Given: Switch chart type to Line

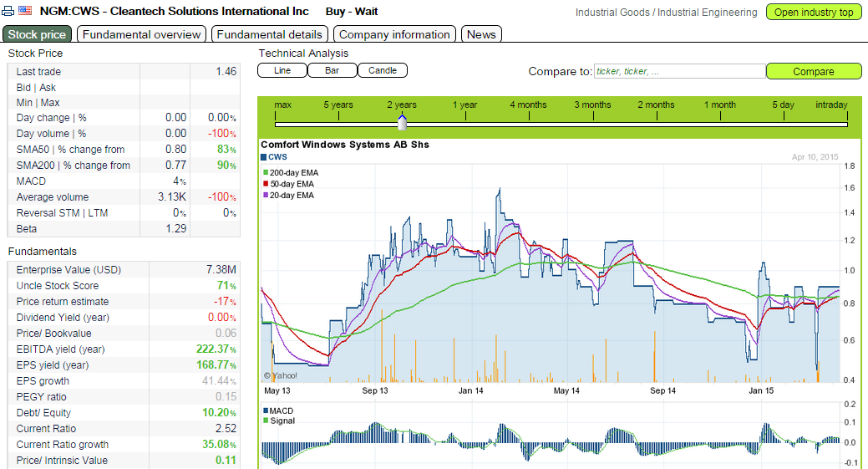Looking at the screenshot, I should (x=282, y=70).
